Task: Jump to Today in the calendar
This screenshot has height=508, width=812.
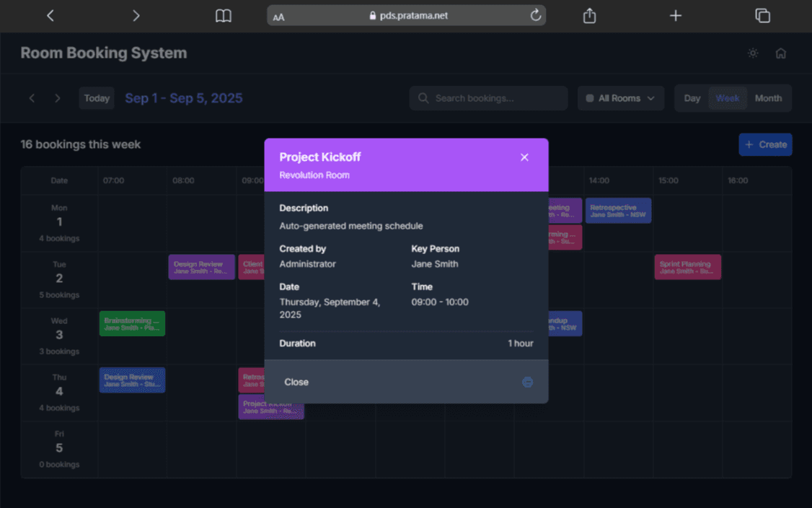Action: 97,98
